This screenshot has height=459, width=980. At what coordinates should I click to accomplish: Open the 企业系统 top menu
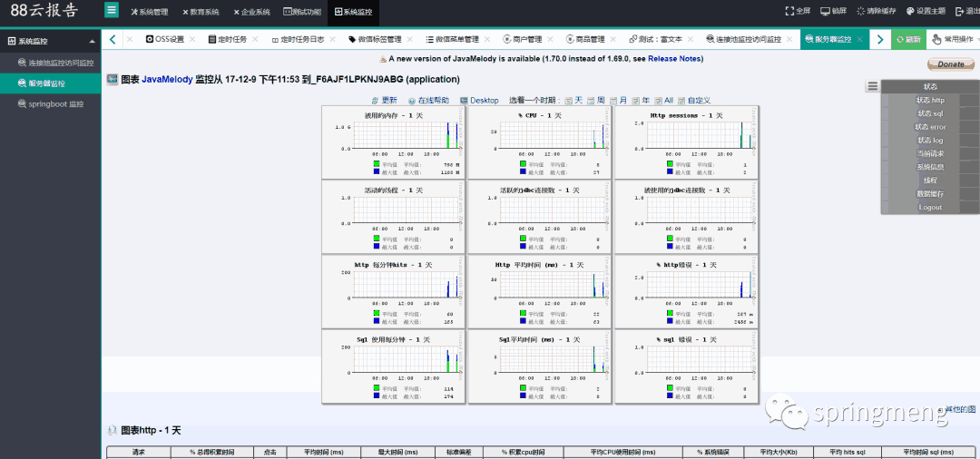click(x=252, y=12)
